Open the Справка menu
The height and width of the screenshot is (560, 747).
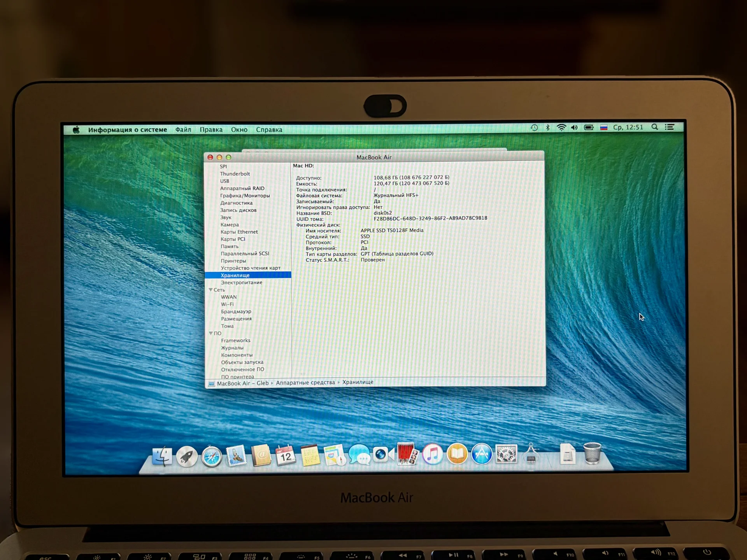coord(269,130)
